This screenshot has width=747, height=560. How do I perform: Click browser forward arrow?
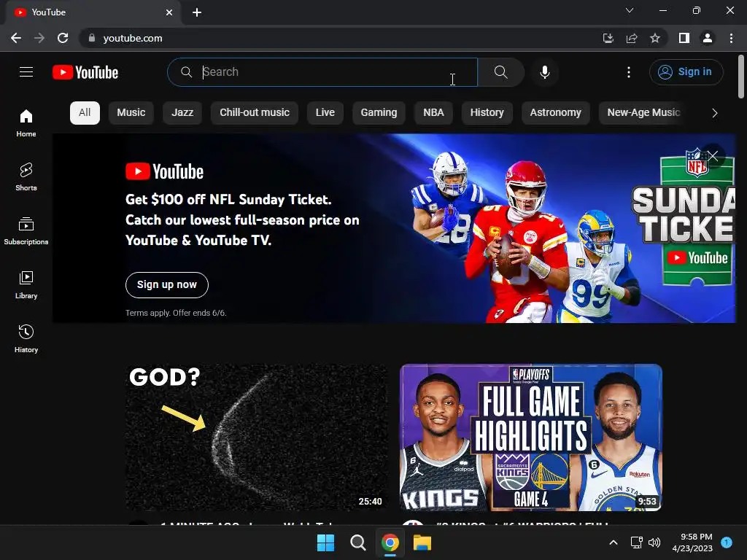pyautogui.click(x=39, y=38)
